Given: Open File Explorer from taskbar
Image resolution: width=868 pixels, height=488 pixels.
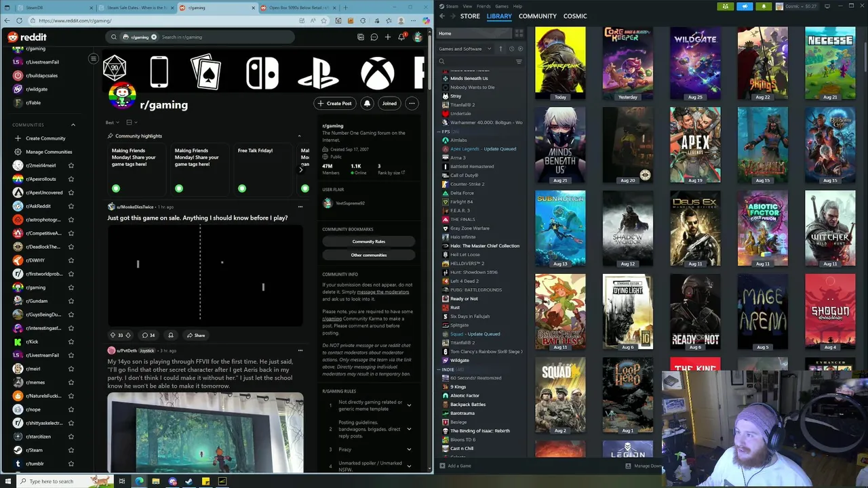Looking at the screenshot, I should pos(155,481).
